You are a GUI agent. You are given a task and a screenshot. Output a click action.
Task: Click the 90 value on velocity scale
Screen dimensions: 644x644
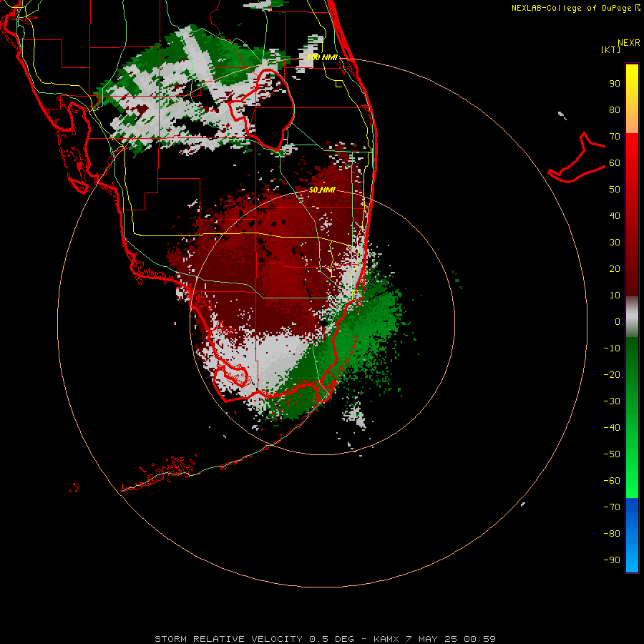[x=615, y=84]
